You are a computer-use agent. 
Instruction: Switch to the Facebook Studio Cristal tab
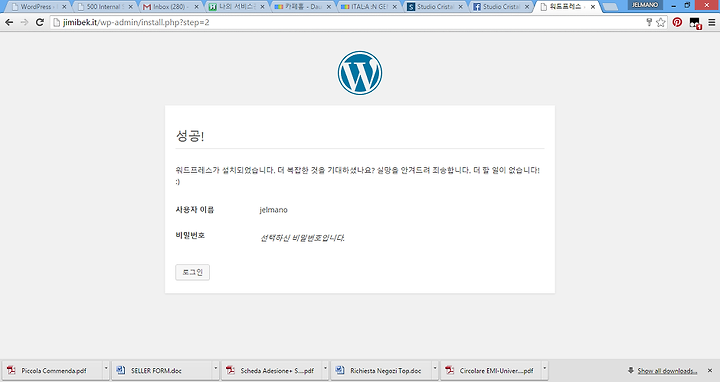click(500, 7)
